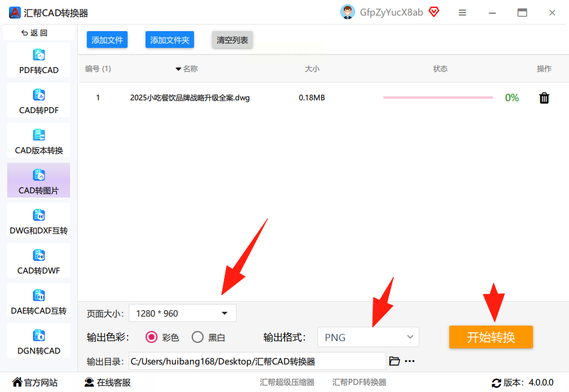569x392 pixels.
Task: Click the 官方网站 text link
Action: [41, 382]
